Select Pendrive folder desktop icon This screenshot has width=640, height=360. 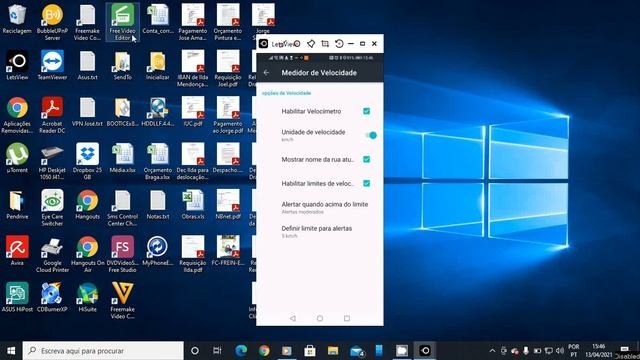[17, 204]
